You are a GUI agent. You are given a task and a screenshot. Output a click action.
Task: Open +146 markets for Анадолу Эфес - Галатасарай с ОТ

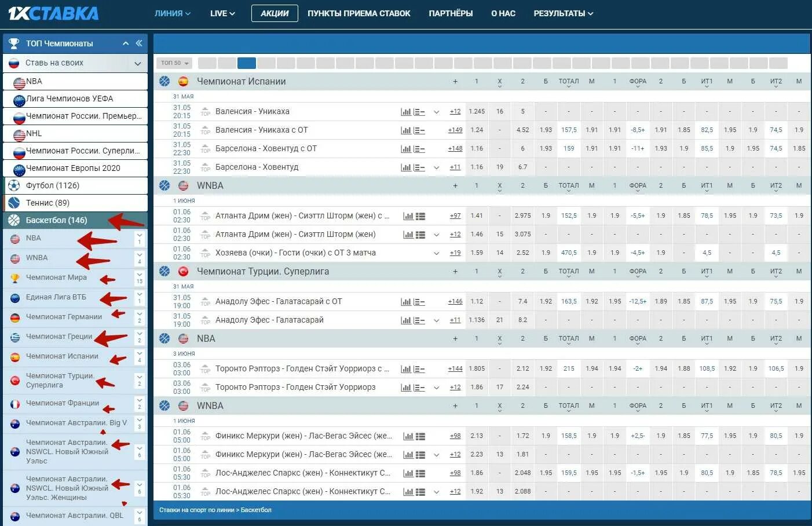click(x=455, y=302)
